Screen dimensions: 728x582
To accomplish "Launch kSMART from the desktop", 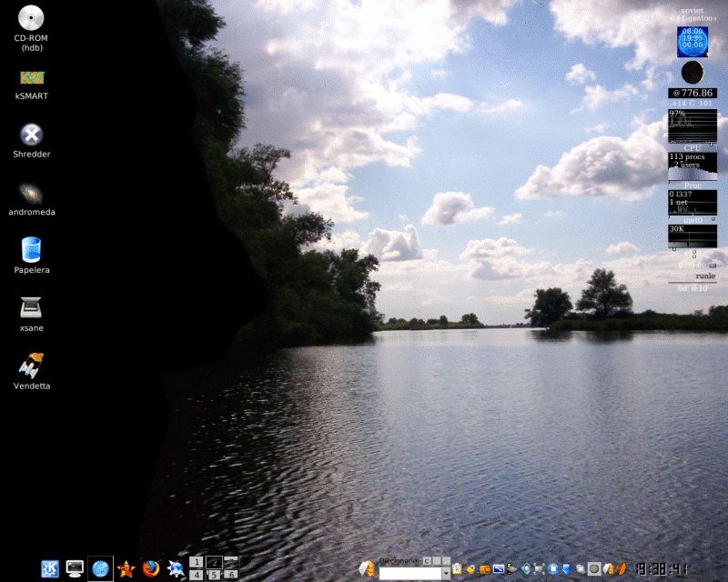I will point(32,85).
